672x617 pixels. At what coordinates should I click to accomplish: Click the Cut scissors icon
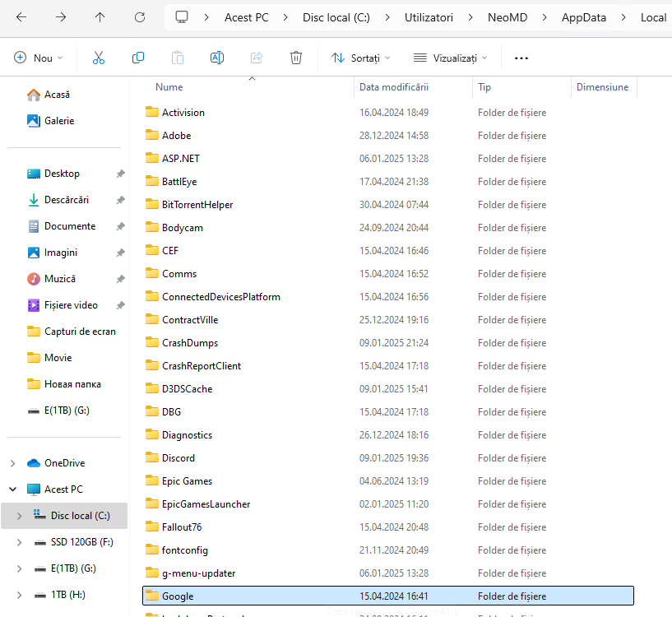99,58
